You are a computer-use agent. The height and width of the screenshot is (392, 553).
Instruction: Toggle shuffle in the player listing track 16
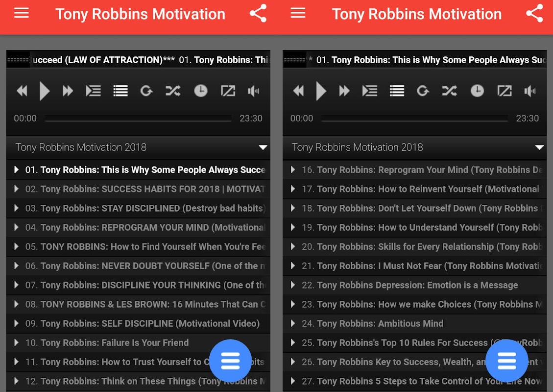[x=449, y=91]
